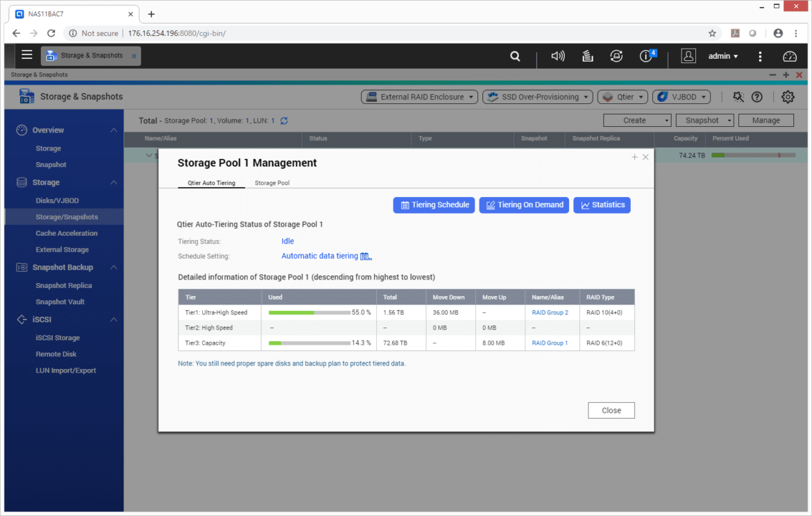Open the dashboard gauge icon

coord(789,56)
